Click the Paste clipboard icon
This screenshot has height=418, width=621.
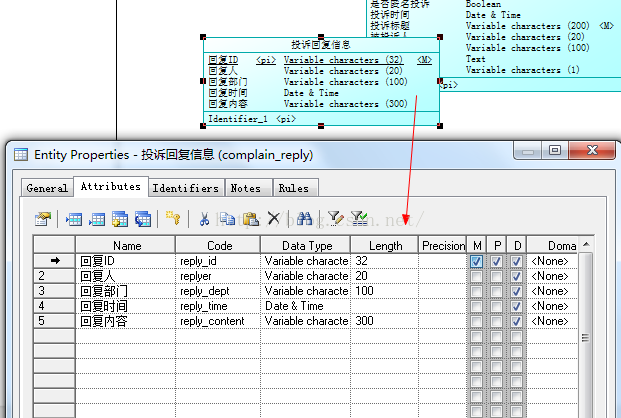[251, 219]
